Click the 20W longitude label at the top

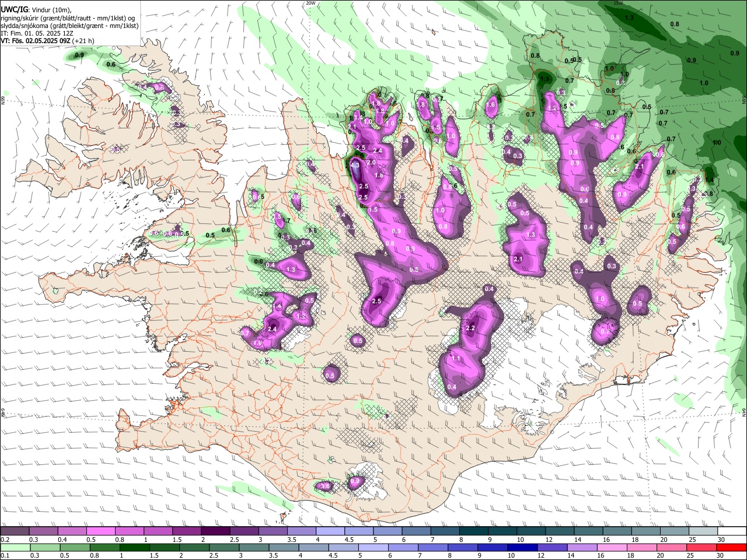click(310, 3)
